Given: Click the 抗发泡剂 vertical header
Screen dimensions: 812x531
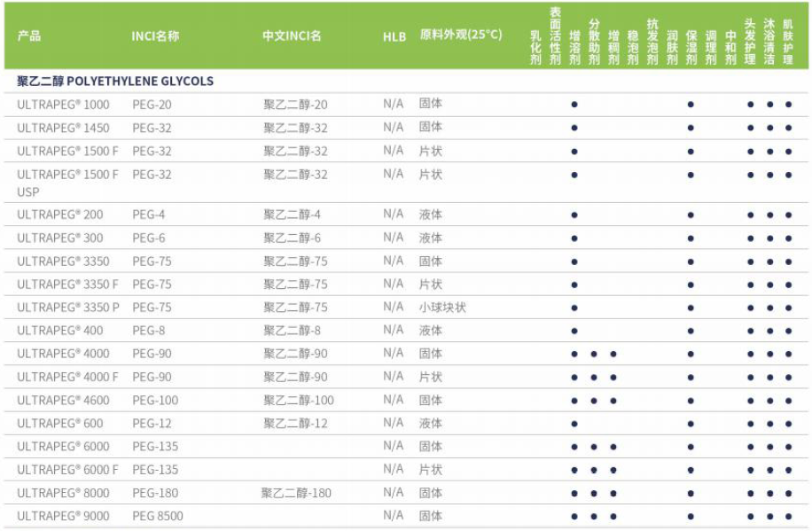Looking at the screenshot, I should (x=652, y=42).
